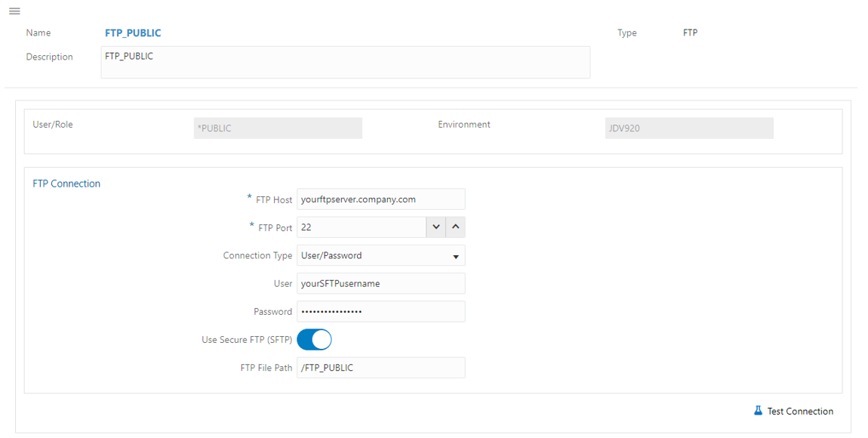Toggle the Use Secure FTP (SFTP) switch

(x=315, y=339)
